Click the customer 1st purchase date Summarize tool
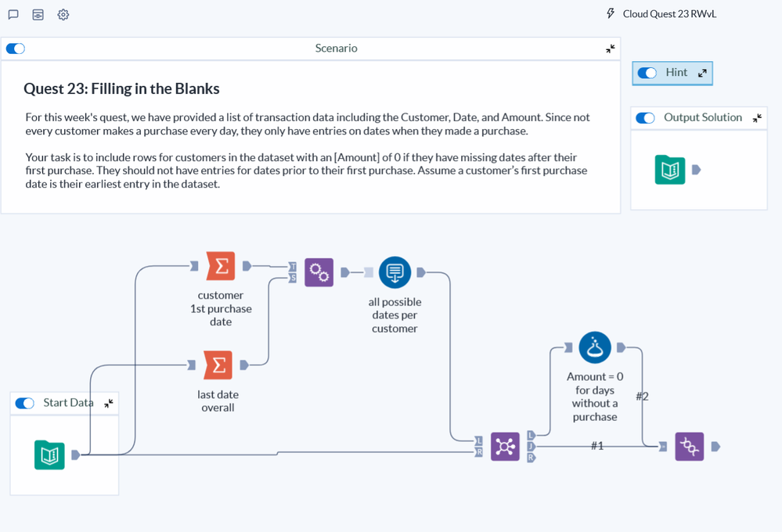The image size is (782, 532). click(x=221, y=266)
